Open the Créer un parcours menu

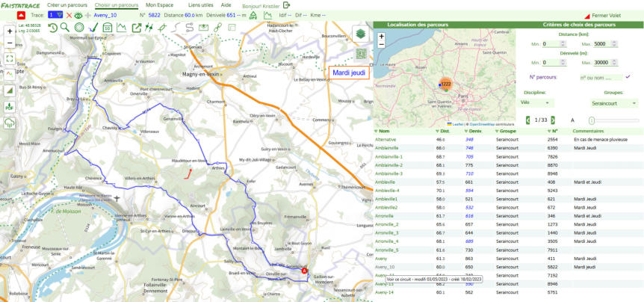(66, 5)
